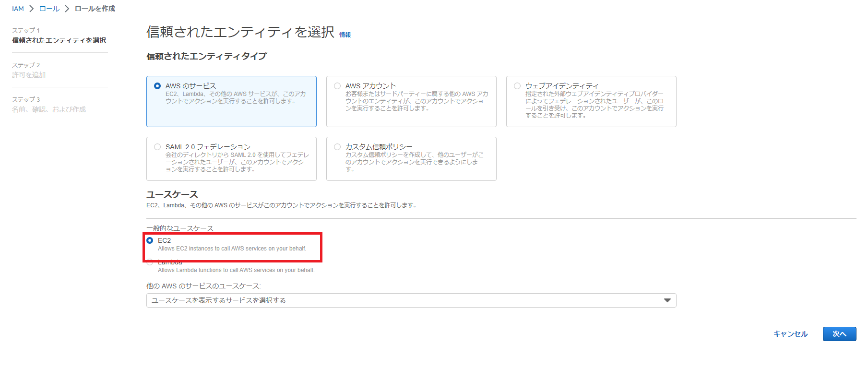The height and width of the screenshot is (369, 868).
Task: Click the ステップ 3 label
Action: point(26,99)
